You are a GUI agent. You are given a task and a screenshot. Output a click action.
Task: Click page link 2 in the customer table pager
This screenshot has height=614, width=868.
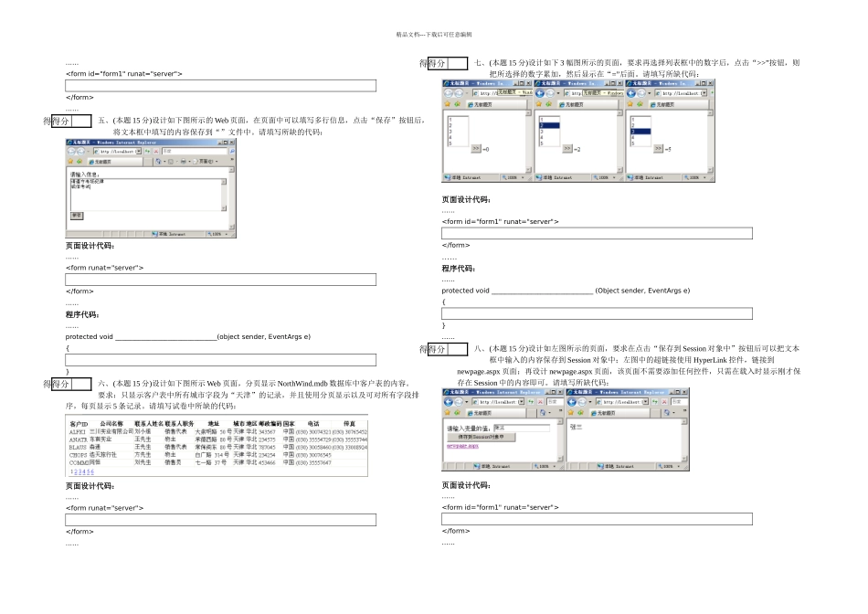pyautogui.click(x=76, y=471)
